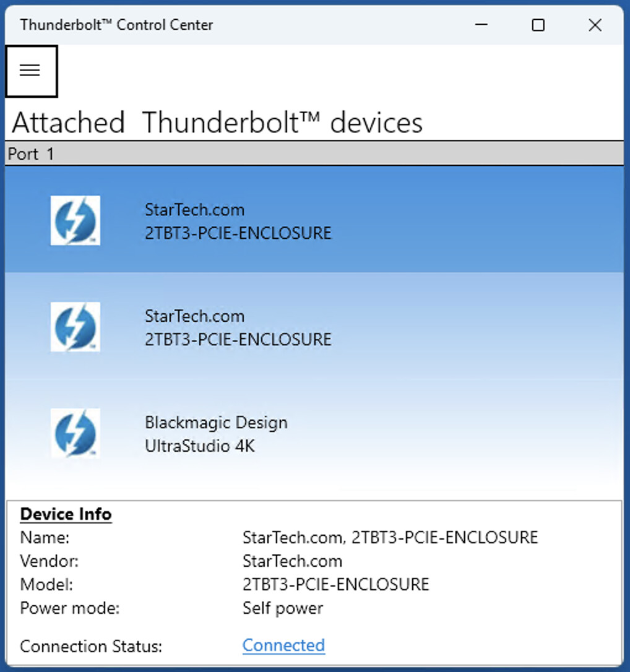Image resolution: width=630 pixels, height=672 pixels.
Task: Click the Connected status link
Action: [x=283, y=645]
